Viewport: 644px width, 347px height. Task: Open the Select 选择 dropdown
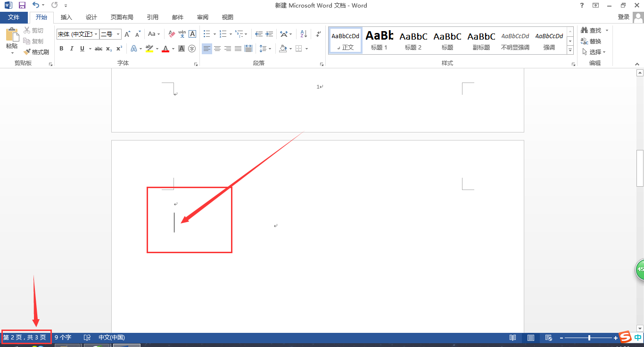click(x=594, y=52)
